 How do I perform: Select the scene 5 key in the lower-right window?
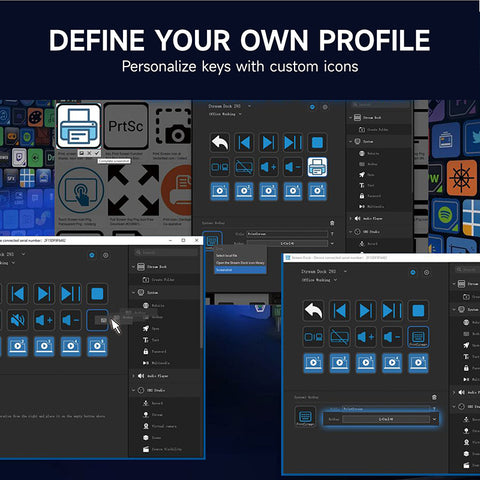pos(418,363)
